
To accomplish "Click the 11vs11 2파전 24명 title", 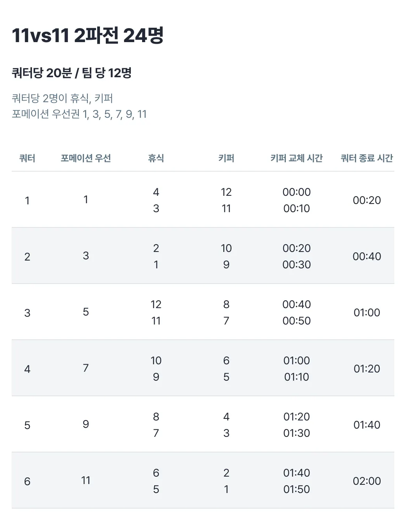I will point(87,35).
